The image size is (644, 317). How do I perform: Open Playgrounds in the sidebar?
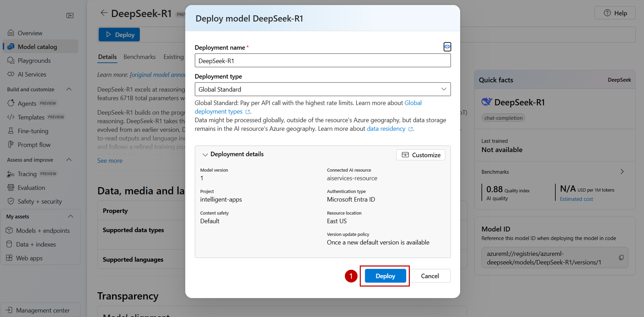(x=34, y=60)
